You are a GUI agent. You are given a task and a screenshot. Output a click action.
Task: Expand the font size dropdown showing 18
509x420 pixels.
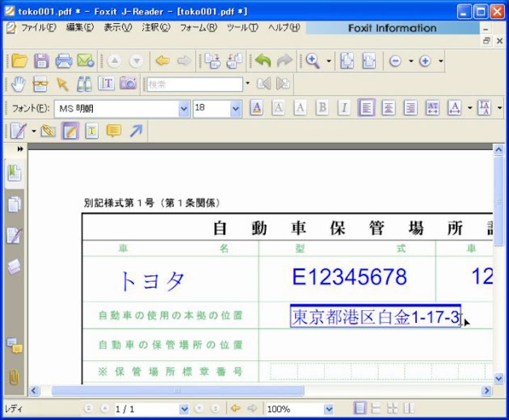[x=236, y=109]
